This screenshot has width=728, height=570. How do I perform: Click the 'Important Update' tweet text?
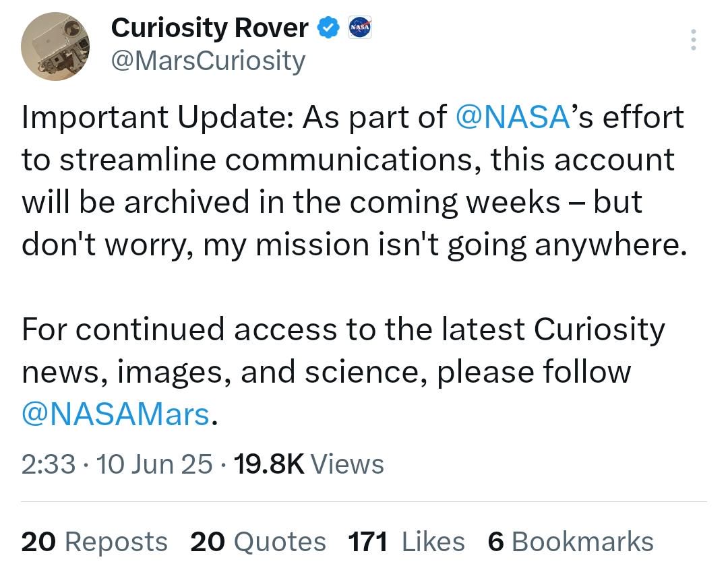point(355,181)
